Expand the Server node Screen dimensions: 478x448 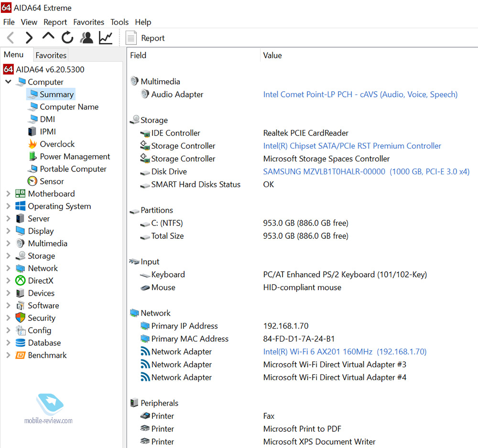point(8,219)
